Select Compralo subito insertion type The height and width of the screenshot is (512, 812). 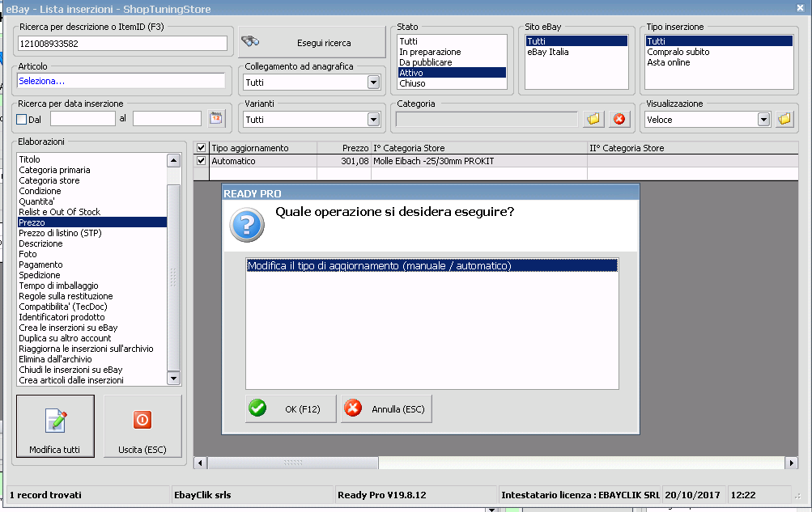(x=719, y=52)
